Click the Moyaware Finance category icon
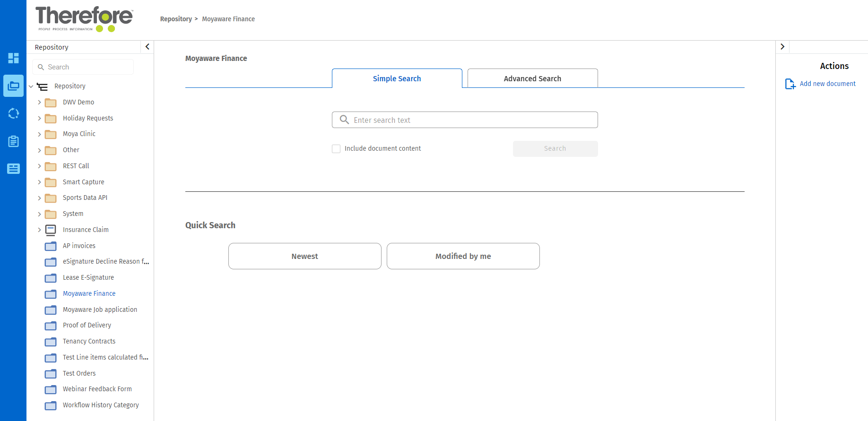The width and height of the screenshot is (868, 421). point(51,294)
